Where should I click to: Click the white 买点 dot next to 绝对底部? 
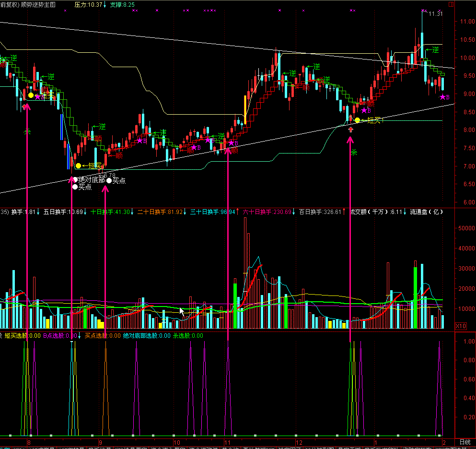[x=109, y=180]
